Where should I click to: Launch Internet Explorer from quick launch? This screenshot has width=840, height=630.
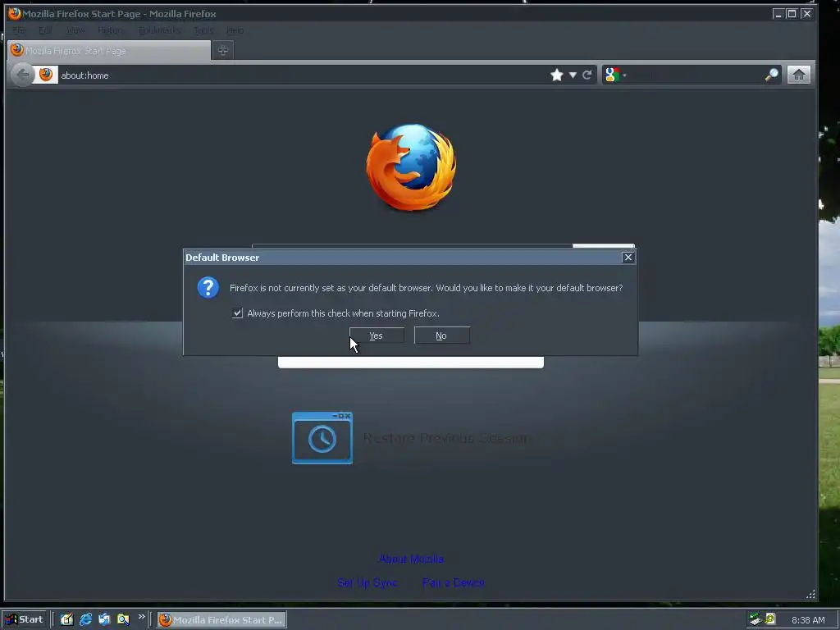(85, 619)
